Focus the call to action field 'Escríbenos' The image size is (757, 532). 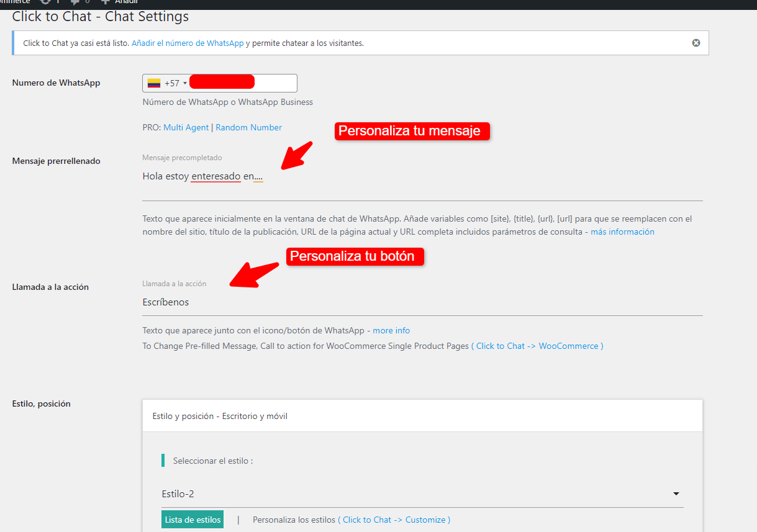(422, 303)
